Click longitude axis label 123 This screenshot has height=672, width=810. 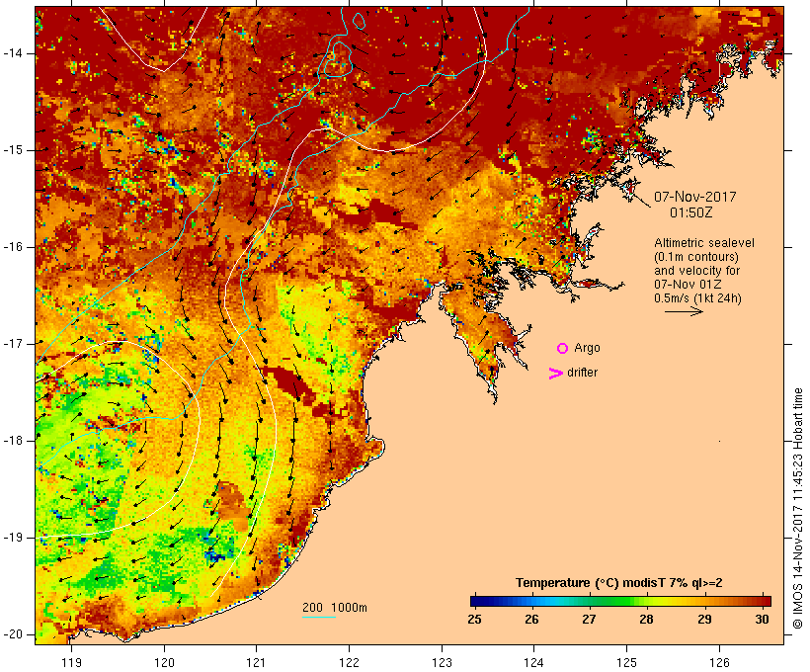coord(442,662)
